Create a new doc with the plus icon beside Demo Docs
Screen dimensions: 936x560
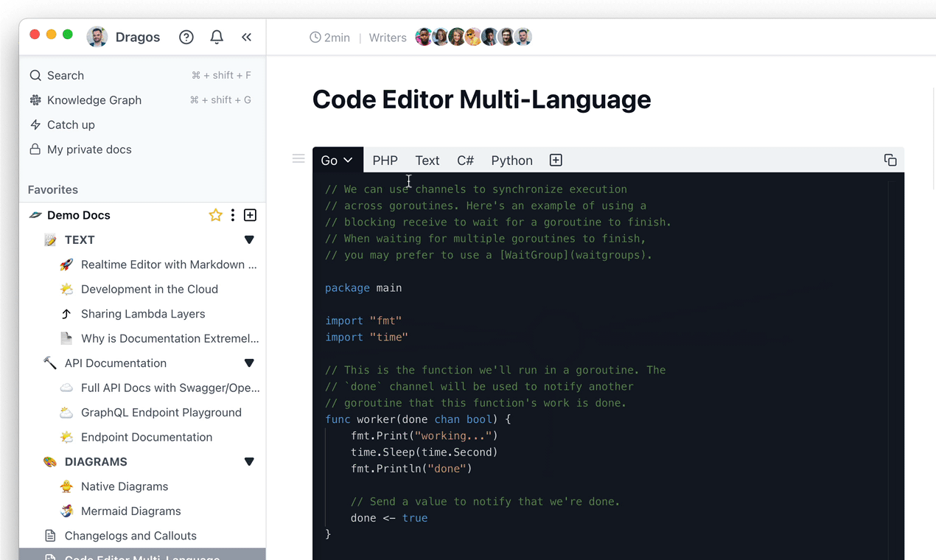pos(250,214)
